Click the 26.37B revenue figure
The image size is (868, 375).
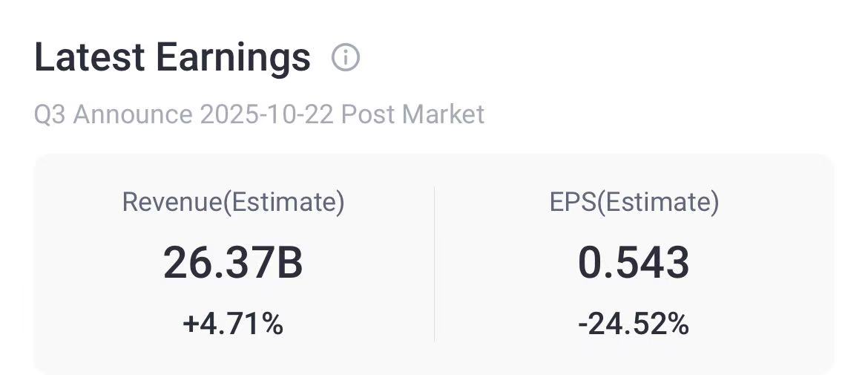pos(233,263)
